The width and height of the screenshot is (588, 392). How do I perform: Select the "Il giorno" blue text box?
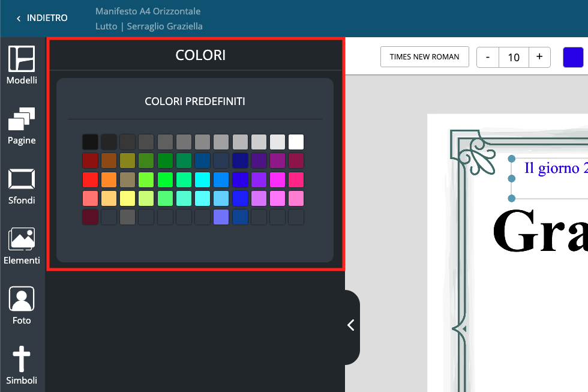pyautogui.click(x=552, y=169)
